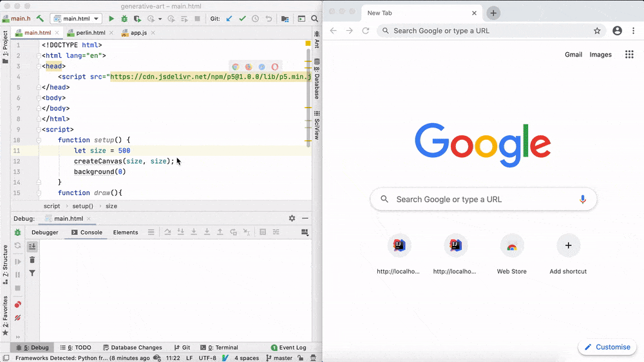Image resolution: width=644 pixels, height=362 pixels.
Task: Stop the process from the main toolbar
Action: [x=197, y=19]
